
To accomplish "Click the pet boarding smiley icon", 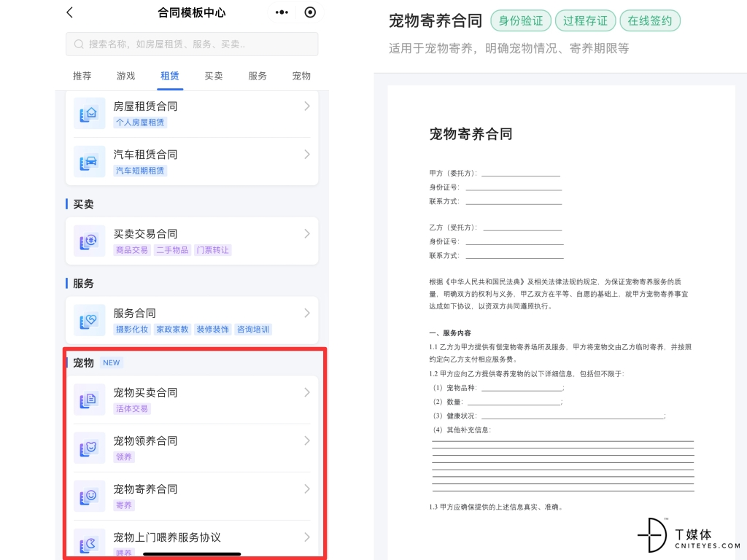I will [x=89, y=496].
